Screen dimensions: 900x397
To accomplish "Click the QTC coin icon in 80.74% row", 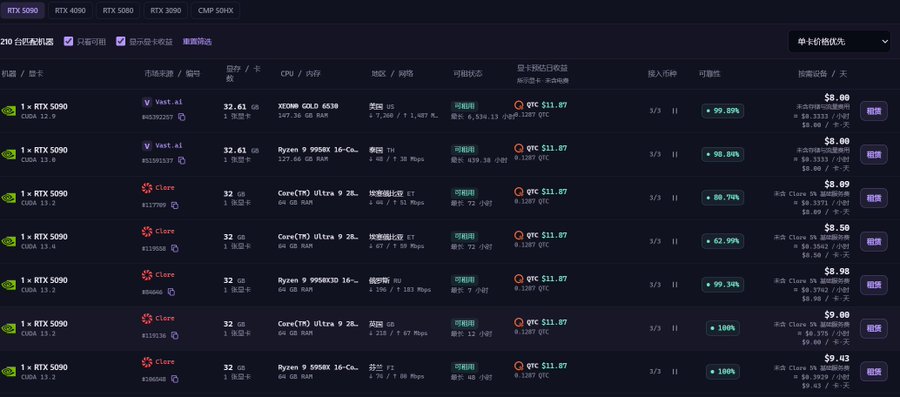I will [x=519, y=192].
